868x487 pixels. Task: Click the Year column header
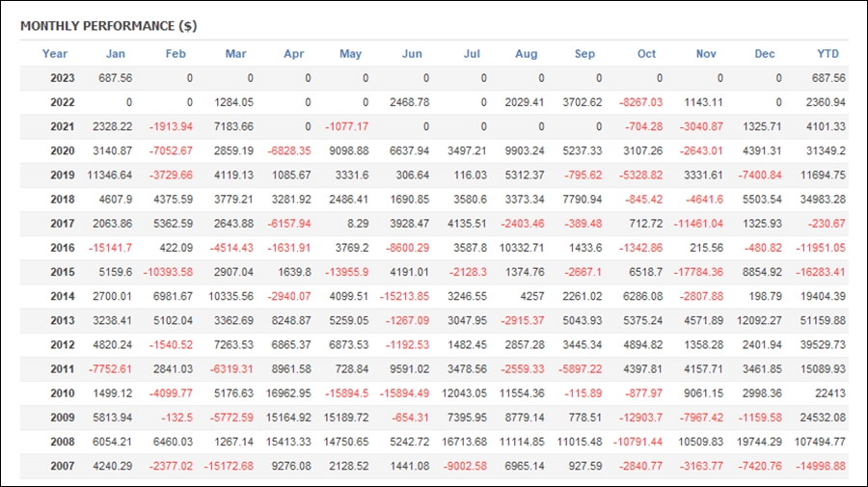[x=55, y=54]
